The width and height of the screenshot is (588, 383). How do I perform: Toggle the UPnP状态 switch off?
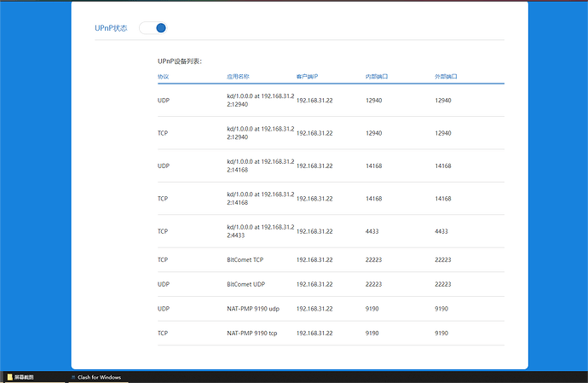[154, 28]
